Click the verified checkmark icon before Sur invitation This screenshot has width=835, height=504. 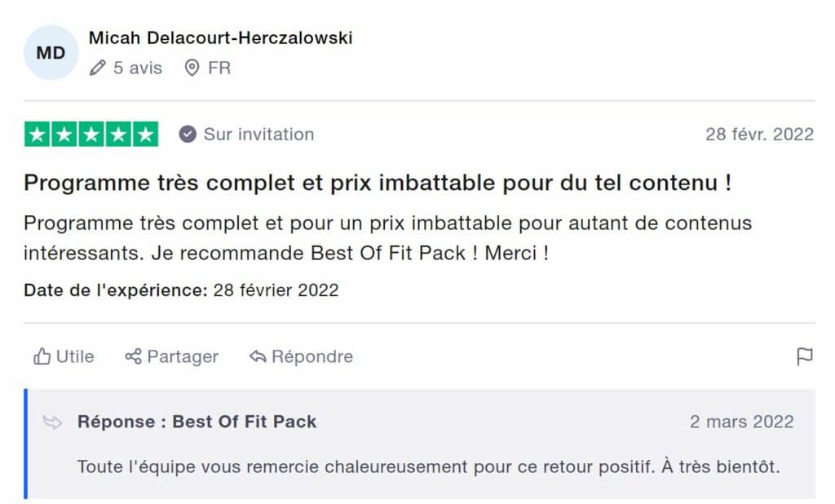[x=188, y=134]
